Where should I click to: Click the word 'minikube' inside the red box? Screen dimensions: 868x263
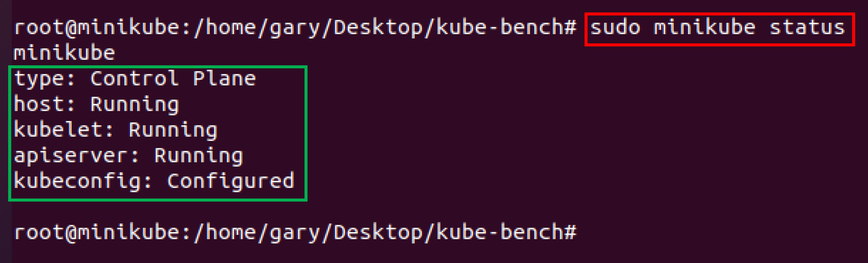[x=704, y=28]
